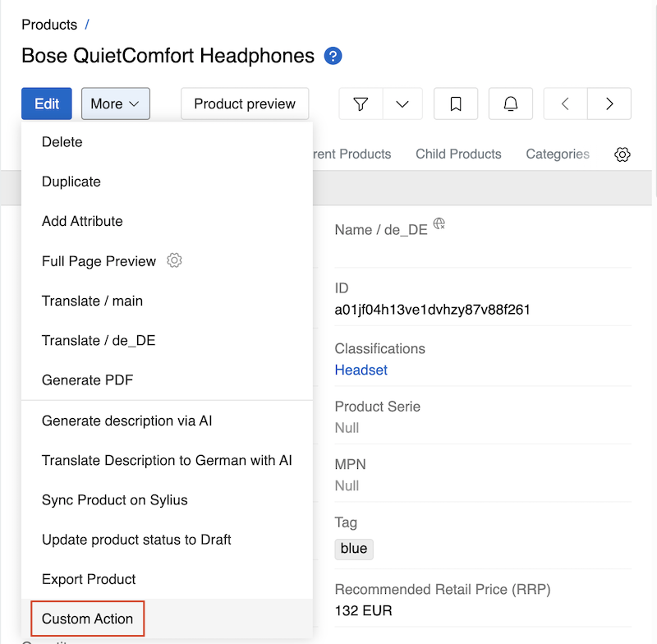Click the bookmark icon to save this product
The image size is (657, 644).
coord(456,103)
